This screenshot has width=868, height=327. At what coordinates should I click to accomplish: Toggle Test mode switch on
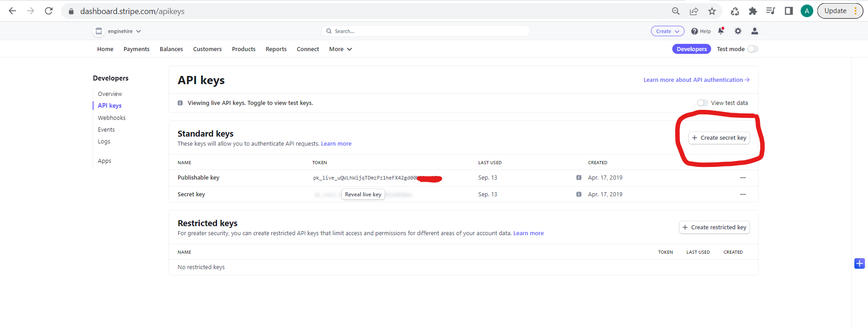point(753,49)
